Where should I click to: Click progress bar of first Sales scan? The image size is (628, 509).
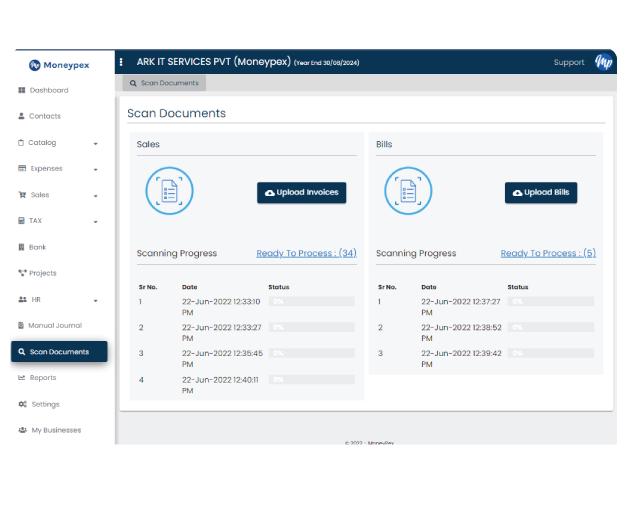(x=311, y=301)
